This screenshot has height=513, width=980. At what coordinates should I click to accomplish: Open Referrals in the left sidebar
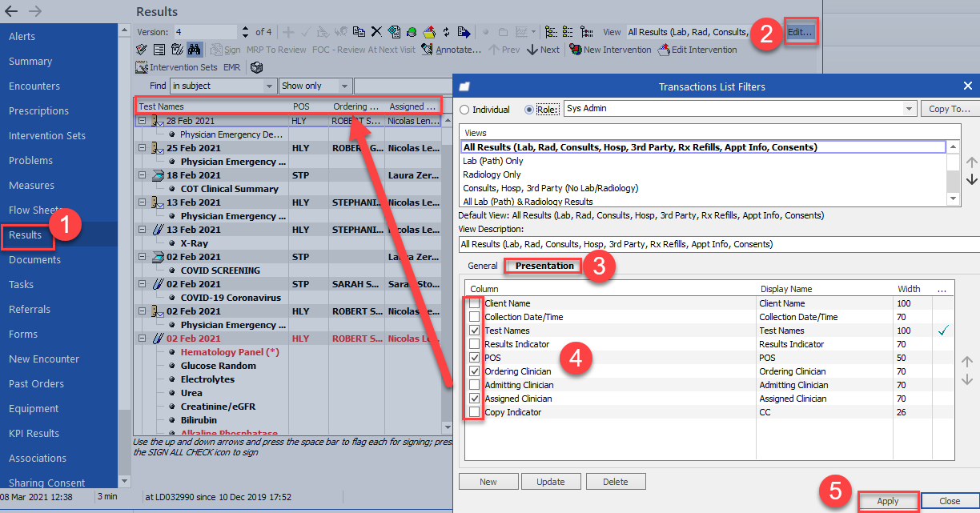(x=30, y=310)
